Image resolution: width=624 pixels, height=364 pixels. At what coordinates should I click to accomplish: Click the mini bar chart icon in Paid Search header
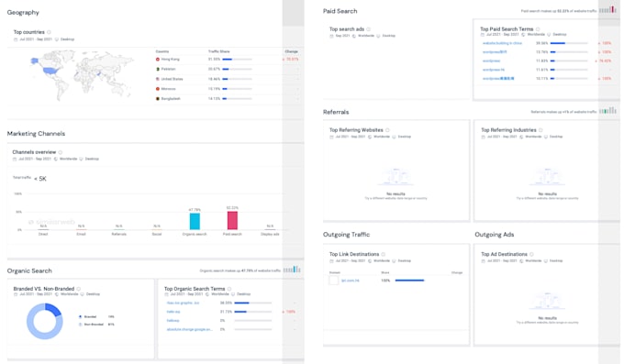pos(607,9)
